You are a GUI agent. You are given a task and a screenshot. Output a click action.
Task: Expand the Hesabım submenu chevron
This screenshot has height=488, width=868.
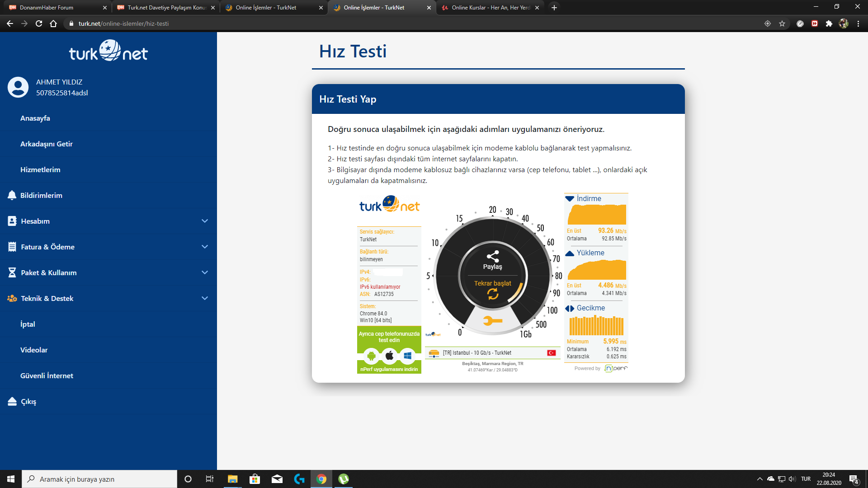point(205,221)
